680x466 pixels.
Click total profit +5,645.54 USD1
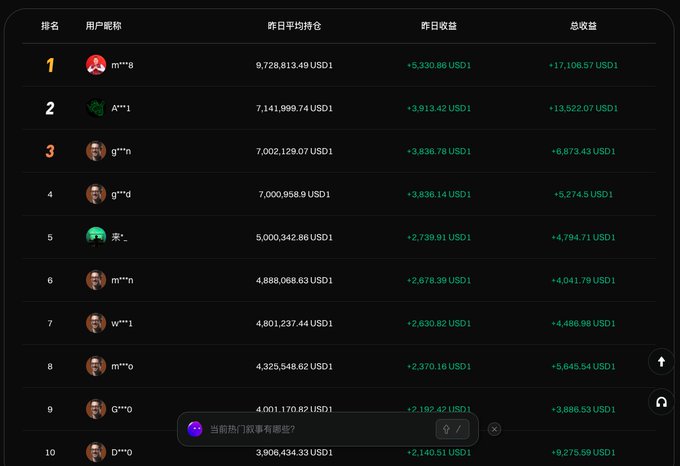coord(583,366)
